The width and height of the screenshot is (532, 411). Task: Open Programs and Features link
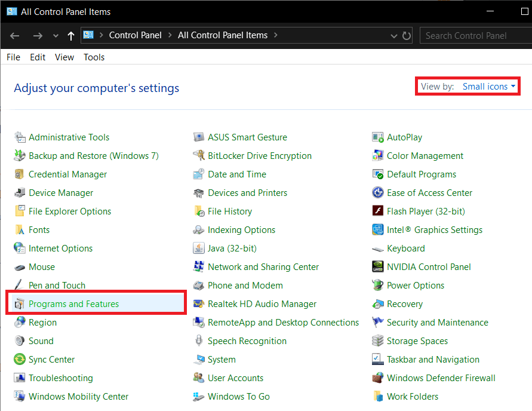(x=73, y=304)
